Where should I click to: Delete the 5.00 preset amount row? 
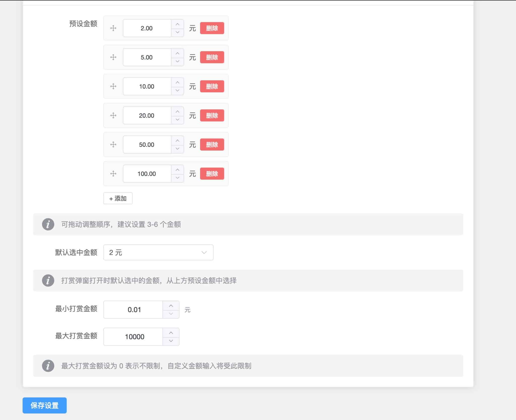point(212,57)
